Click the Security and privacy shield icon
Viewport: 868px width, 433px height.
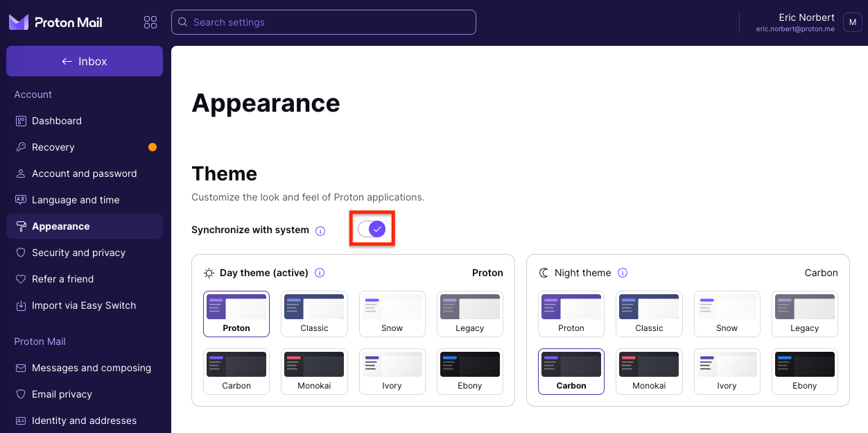tap(21, 253)
